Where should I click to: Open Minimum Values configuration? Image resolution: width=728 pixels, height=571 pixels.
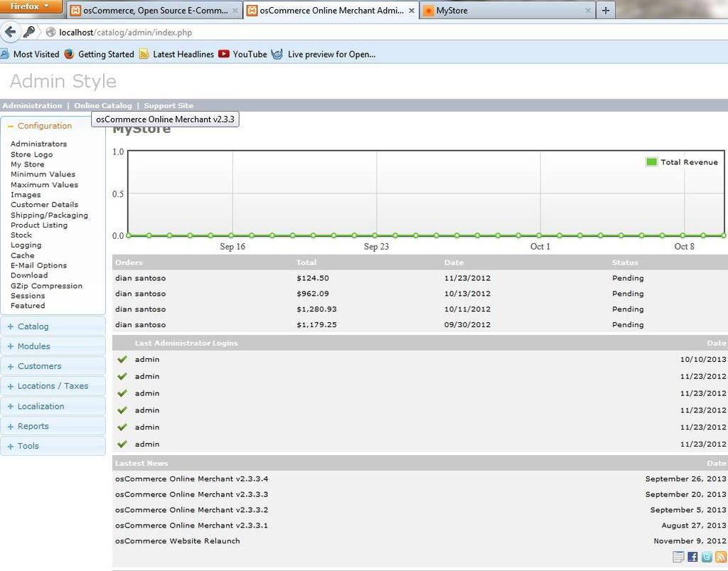point(43,174)
